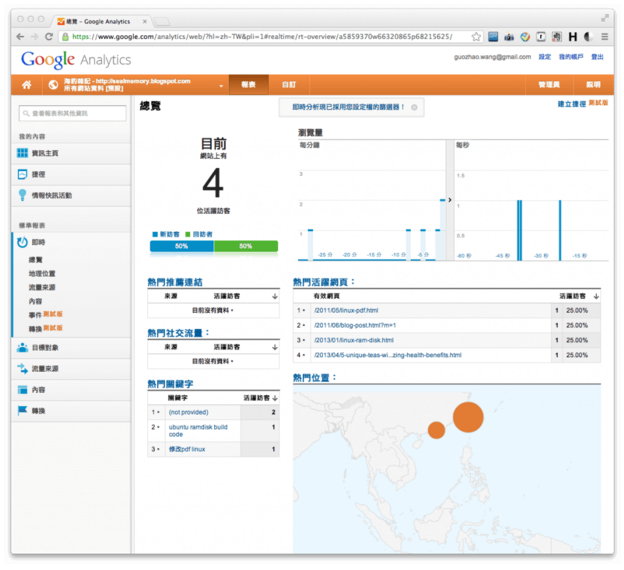
Task: Click the conversions flag icon
Action: click(x=22, y=410)
